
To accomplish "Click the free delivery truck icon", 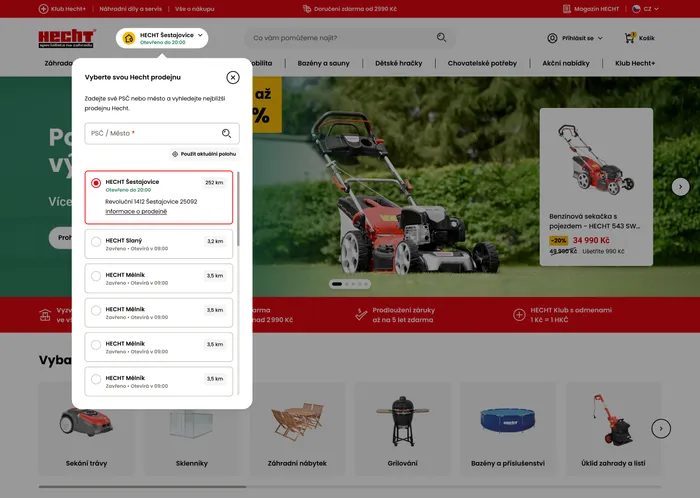I will click(x=307, y=9).
